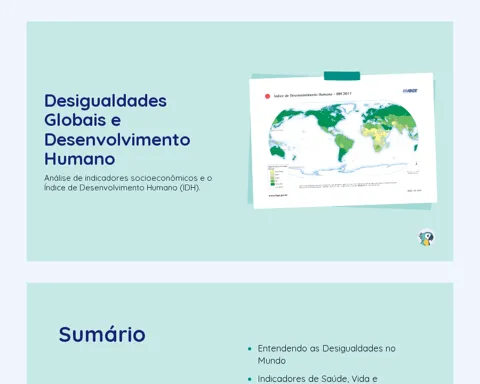Select bullet dot before Entendendo as Desigualdades
This screenshot has width=480, height=384.
(250, 349)
